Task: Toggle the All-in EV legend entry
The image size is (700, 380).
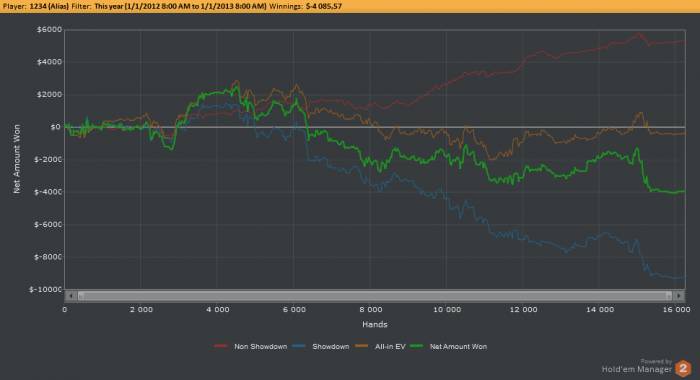Action: coord(380,347)
